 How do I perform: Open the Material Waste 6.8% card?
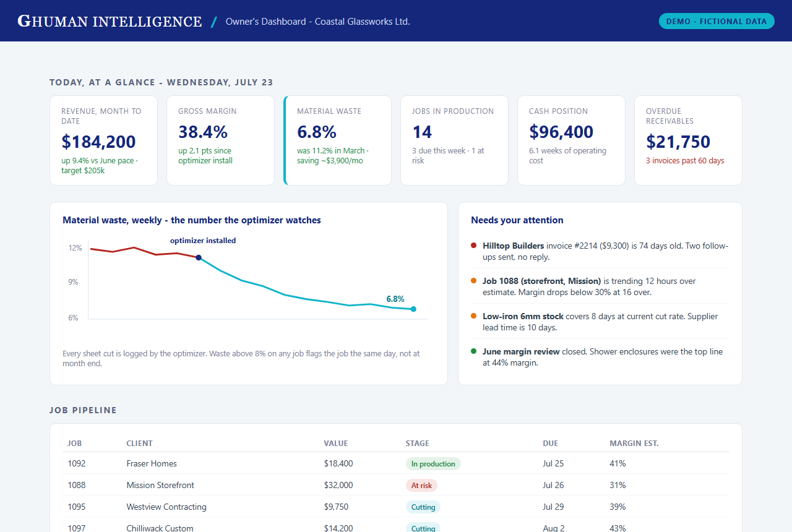coord(337,140)
